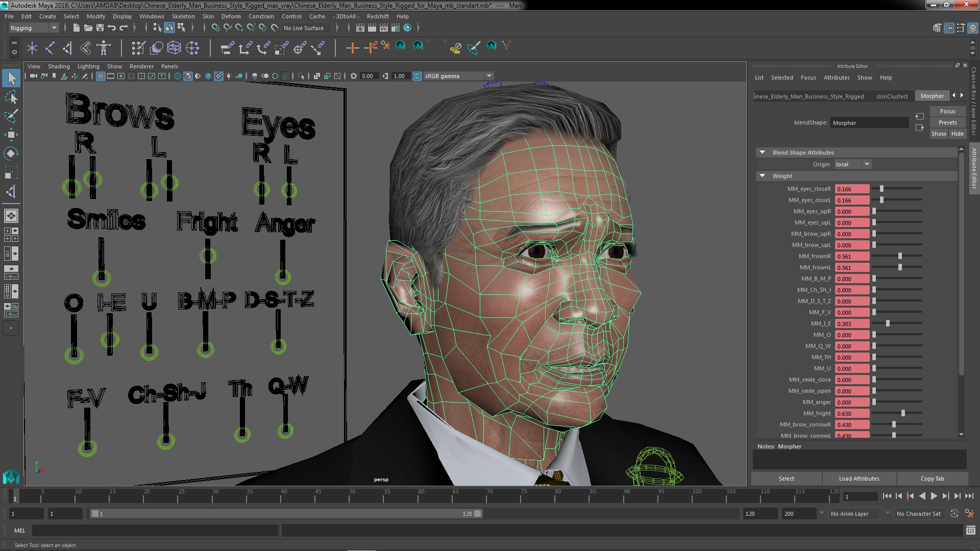Open the sRGB gamma view transform dropdown
The width and height of the screenshot is (980, 551).
(458, 76)
